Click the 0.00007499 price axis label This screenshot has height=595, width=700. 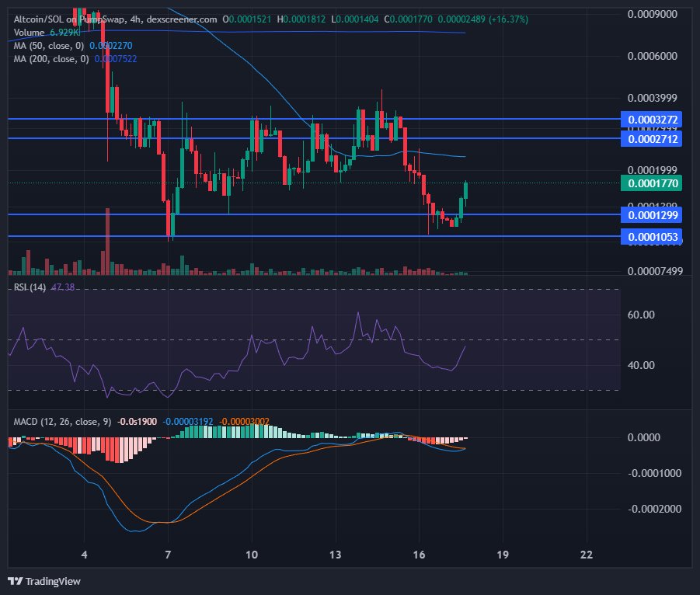click(655, 271)
